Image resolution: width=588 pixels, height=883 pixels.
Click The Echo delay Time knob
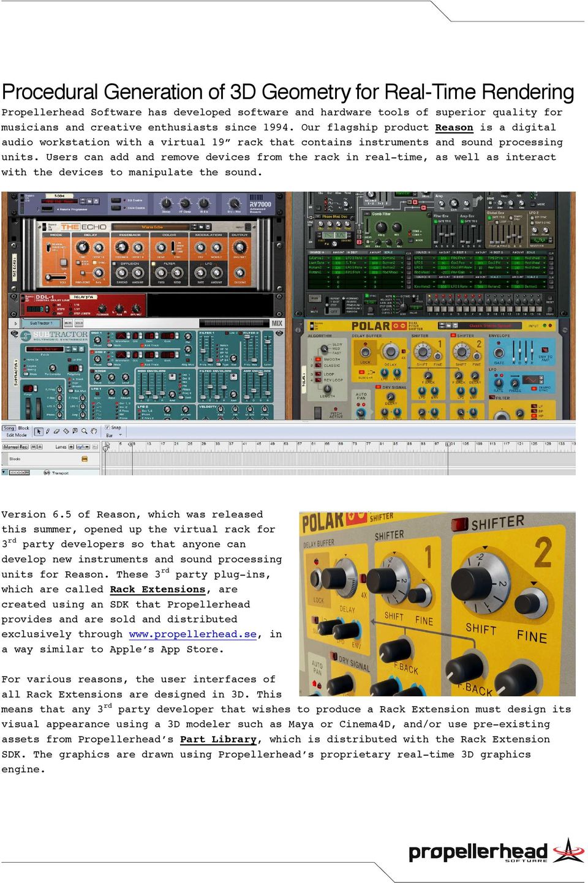(x=82, y=247)
